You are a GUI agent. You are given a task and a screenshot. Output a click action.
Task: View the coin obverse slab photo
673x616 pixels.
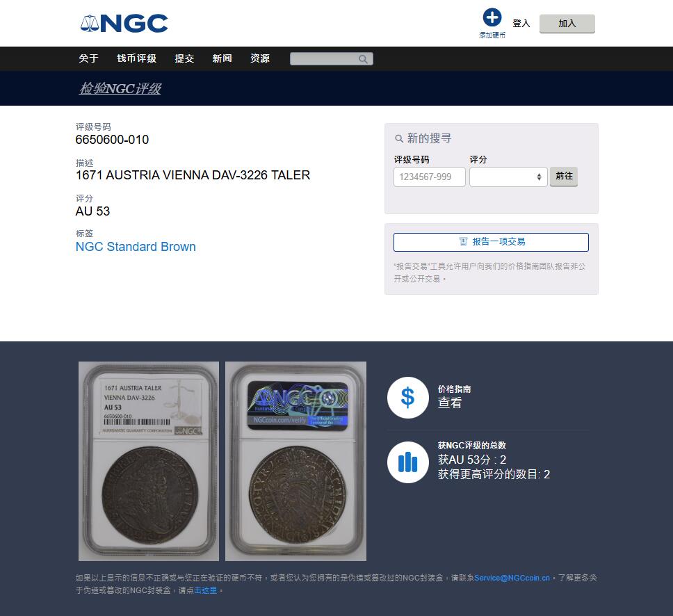click(149, 461)
